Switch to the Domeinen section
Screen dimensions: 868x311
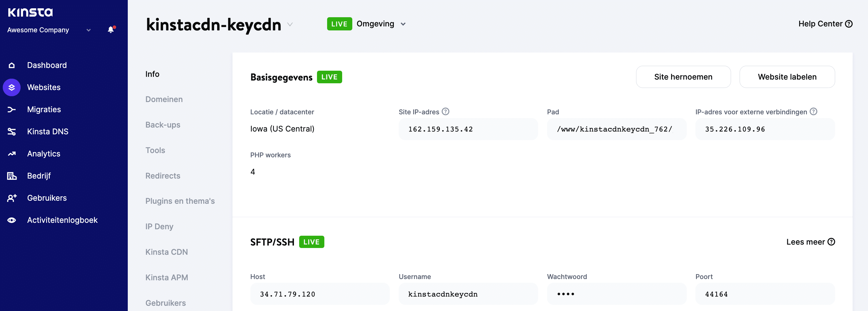pos(164,99)
